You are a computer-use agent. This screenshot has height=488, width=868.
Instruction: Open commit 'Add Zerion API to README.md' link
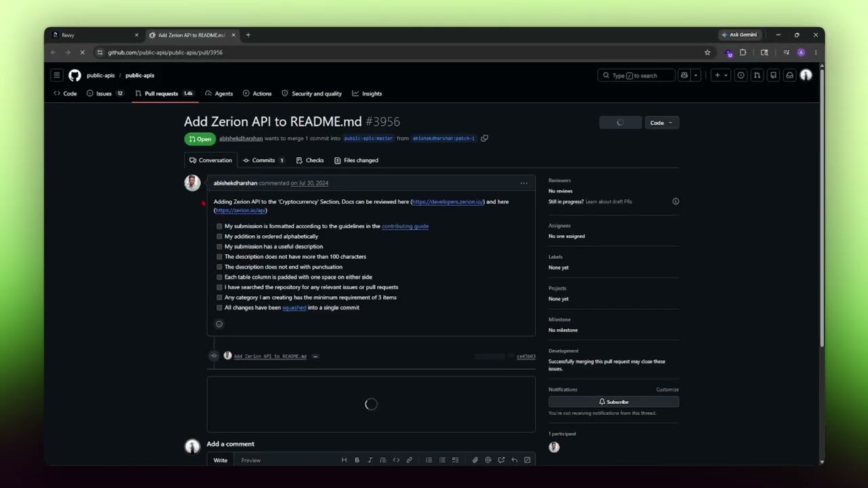(270, 356)
